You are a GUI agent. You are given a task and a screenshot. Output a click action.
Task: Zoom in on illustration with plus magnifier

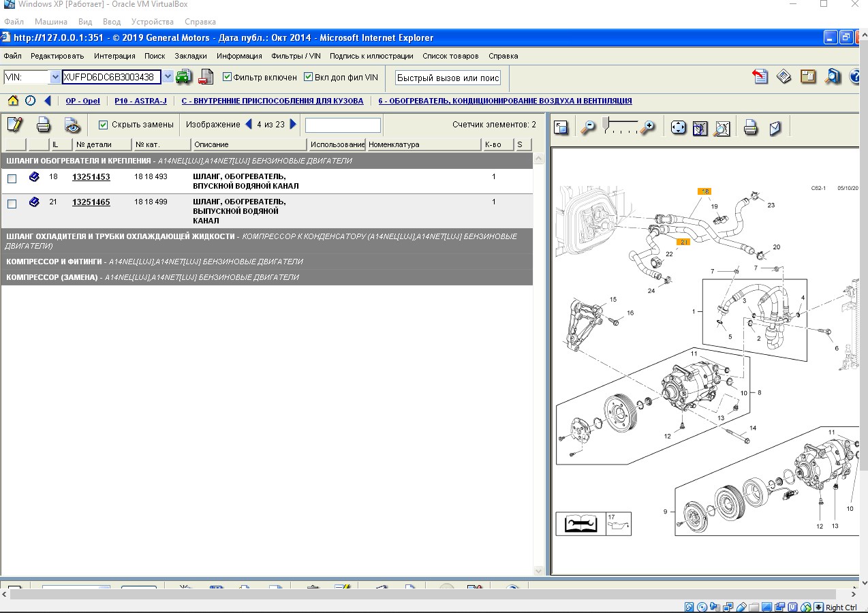(x=647, y=127)
